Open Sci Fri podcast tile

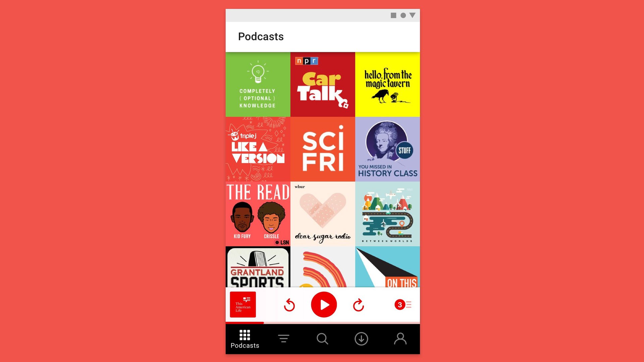pos(322,149)
